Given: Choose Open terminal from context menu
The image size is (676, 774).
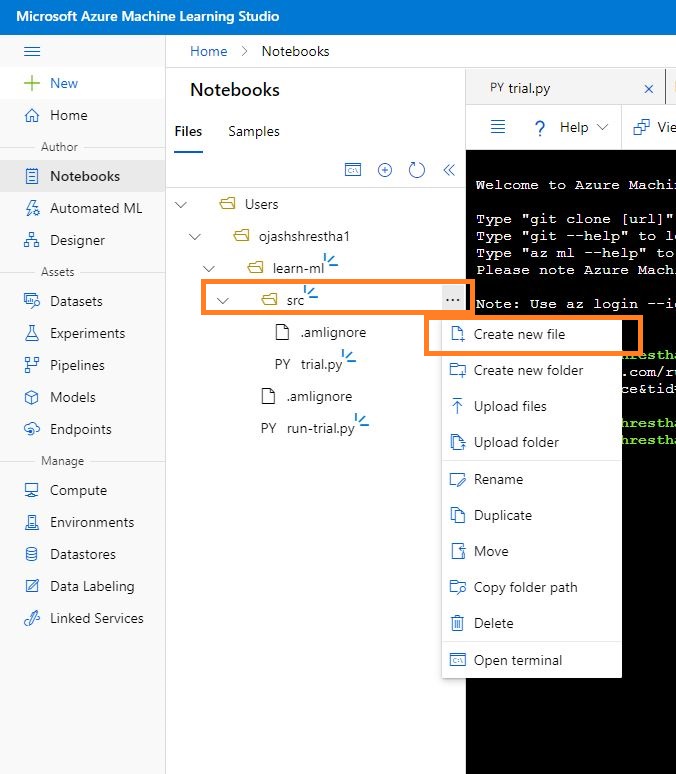Looking at the screenshot, I should click(531, 660).
